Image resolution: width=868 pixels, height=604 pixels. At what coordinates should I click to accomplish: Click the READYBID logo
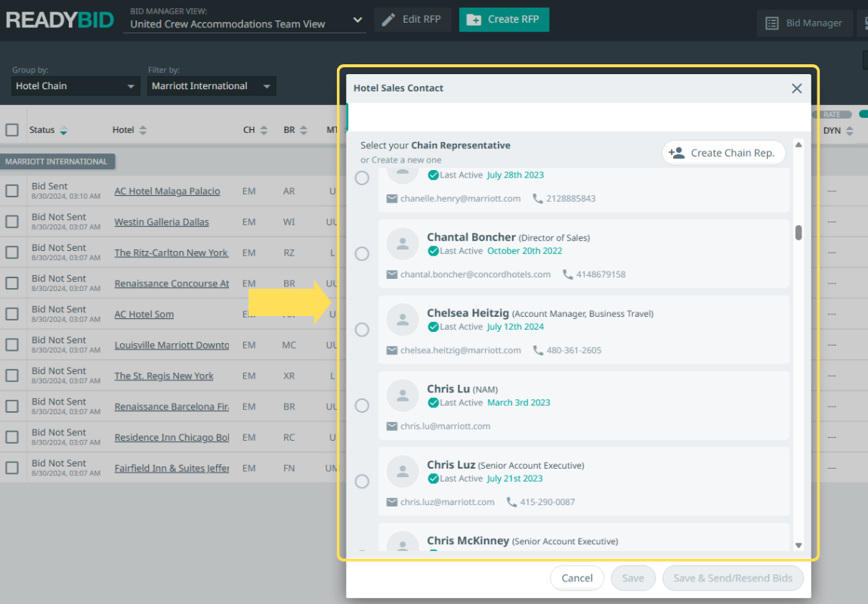tap(60, 20)
